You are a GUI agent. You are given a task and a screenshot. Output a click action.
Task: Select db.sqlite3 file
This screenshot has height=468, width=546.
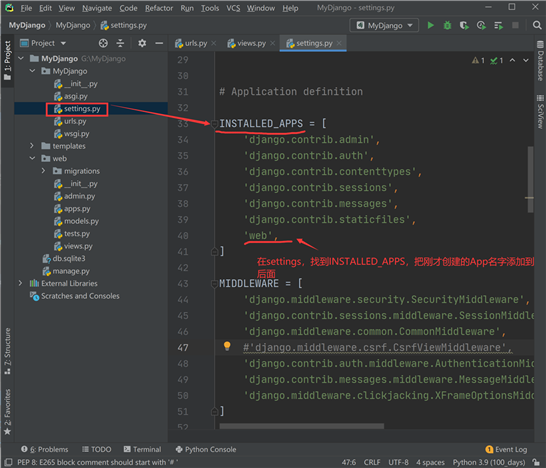pyautogui.click(x=64, y=258)
